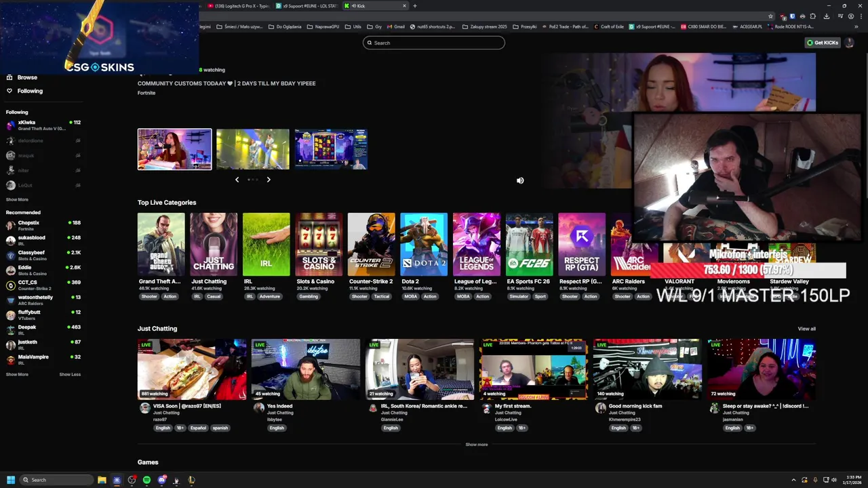The width and height of the screenshot is (868, 488).
Task: Click taskbar volume speaker icon
Action: 834,480
